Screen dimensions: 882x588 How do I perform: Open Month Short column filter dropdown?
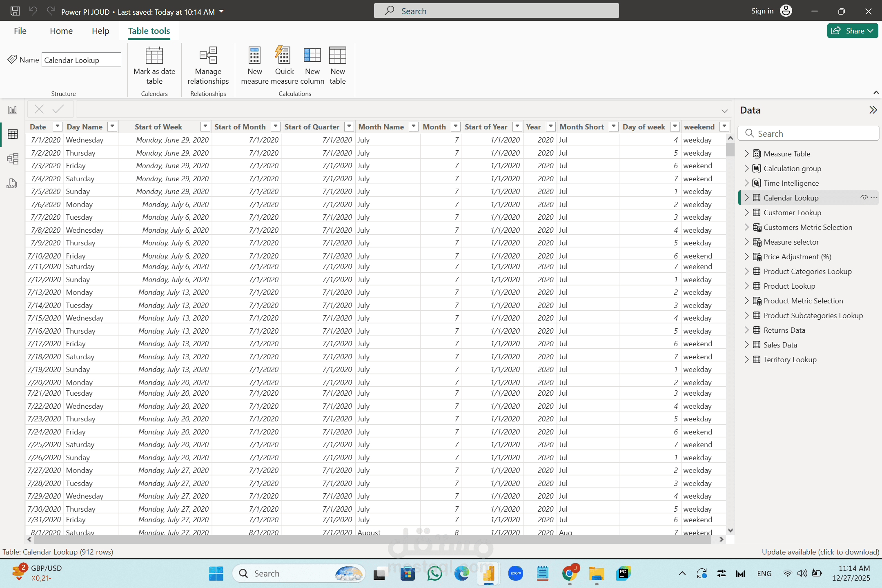click(x=613, y=127)
